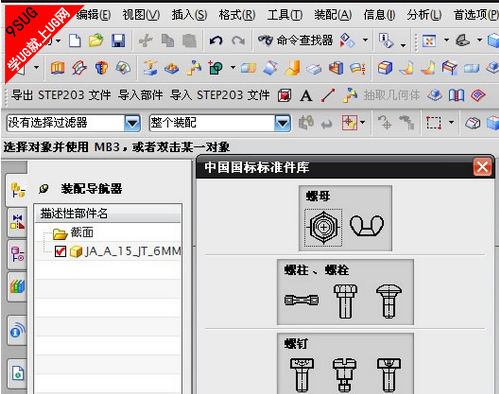Click the information cursor icon
This screenshot has height=394, width=499.
coord(386,41)
